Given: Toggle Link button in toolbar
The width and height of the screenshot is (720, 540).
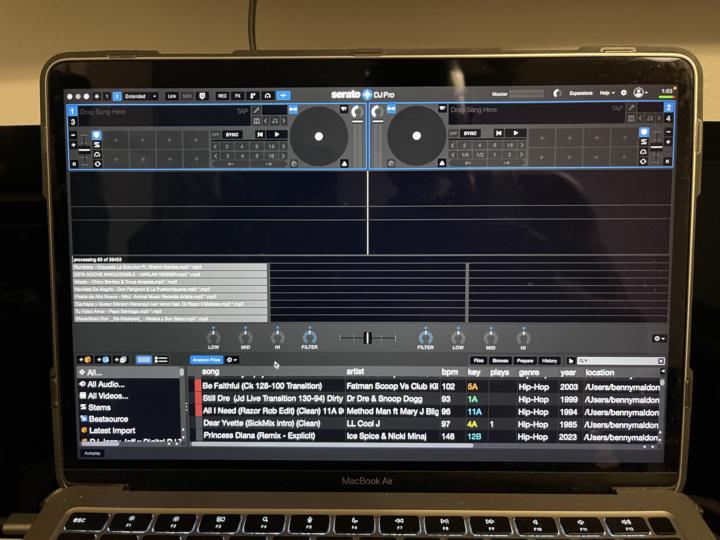Looking at the screenshot, I should coord(171,96).
